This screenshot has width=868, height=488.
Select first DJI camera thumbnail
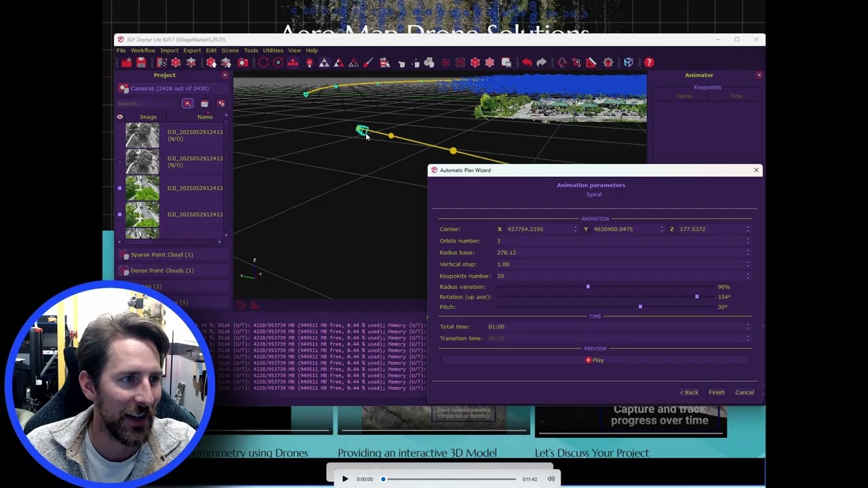tap(142, 135)
